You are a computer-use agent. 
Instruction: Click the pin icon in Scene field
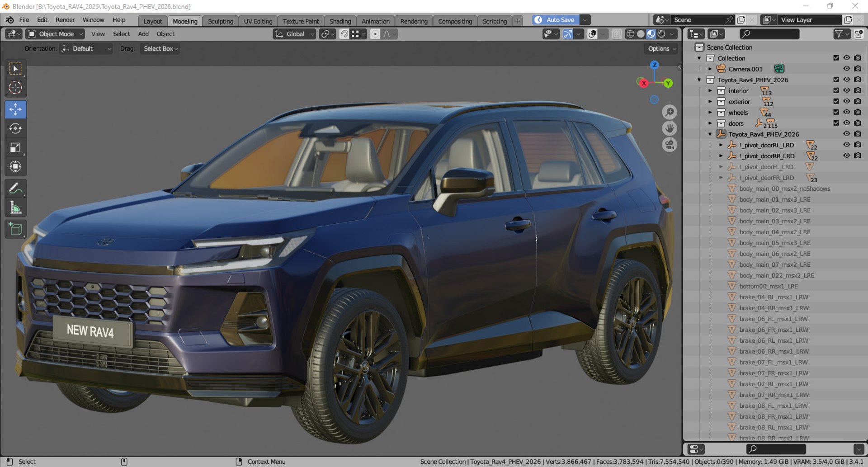click(729, 20)
